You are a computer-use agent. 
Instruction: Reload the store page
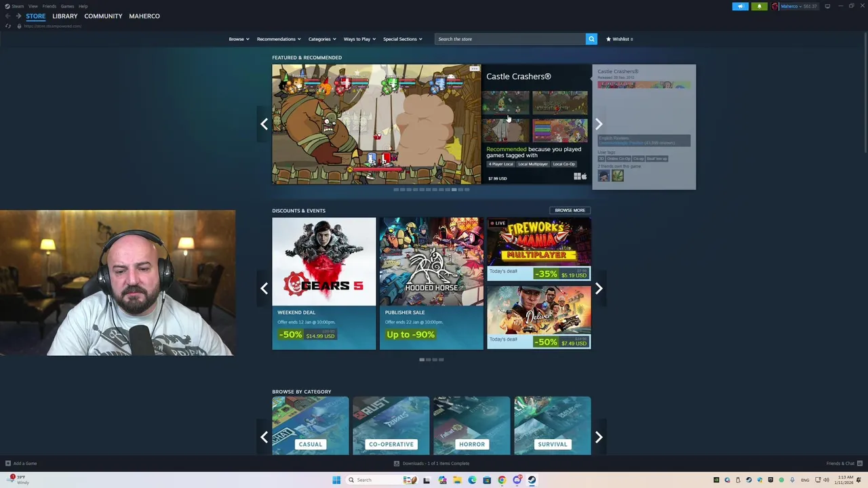pyautogui.click(x=8, y=26)
